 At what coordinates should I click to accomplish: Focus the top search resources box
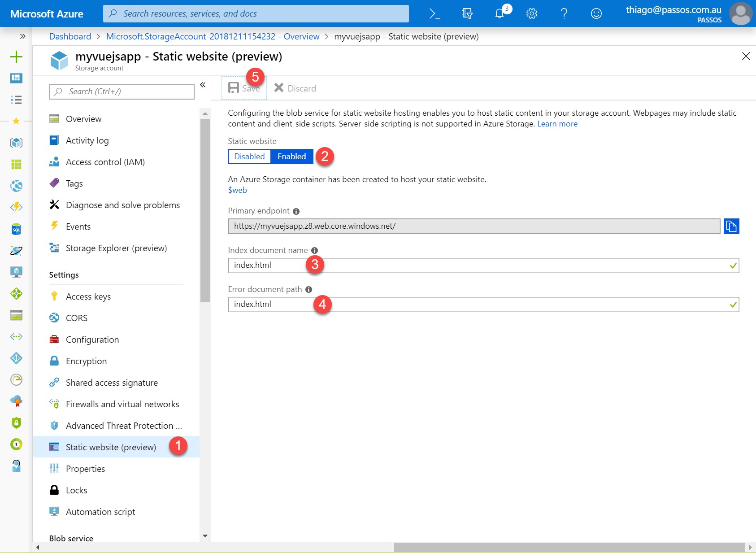tap(256, 13)
